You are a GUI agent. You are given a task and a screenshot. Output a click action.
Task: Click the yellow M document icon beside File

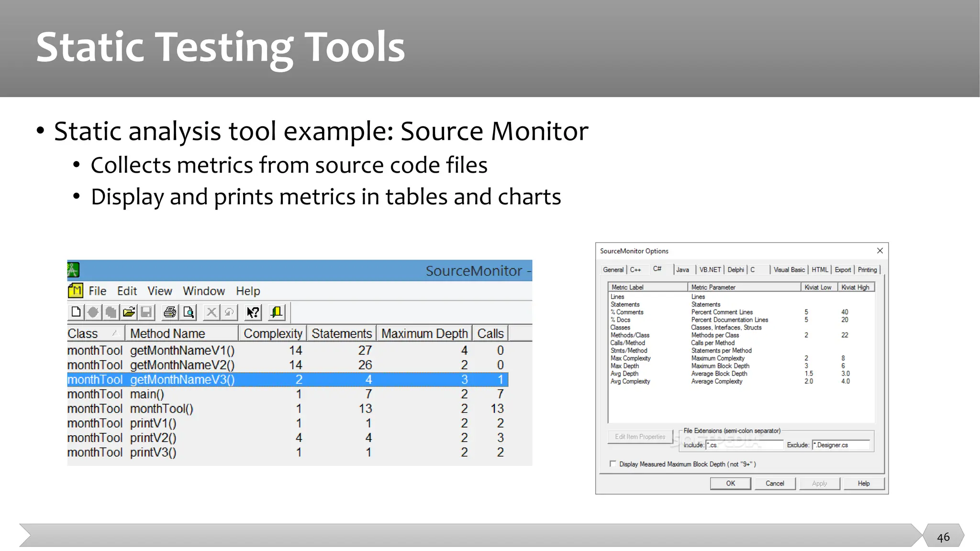coord(75,290)
